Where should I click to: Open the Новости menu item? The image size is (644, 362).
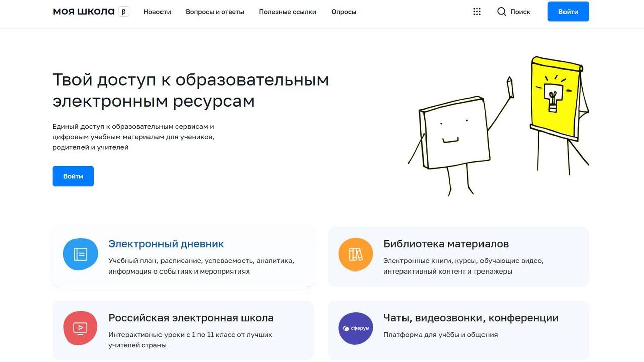pos(157,12)
